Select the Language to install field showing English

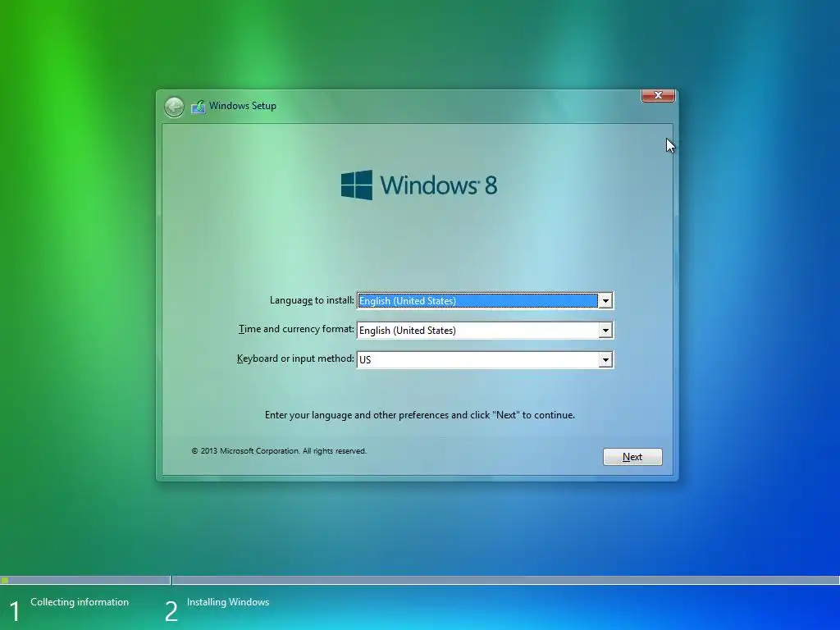485,301
